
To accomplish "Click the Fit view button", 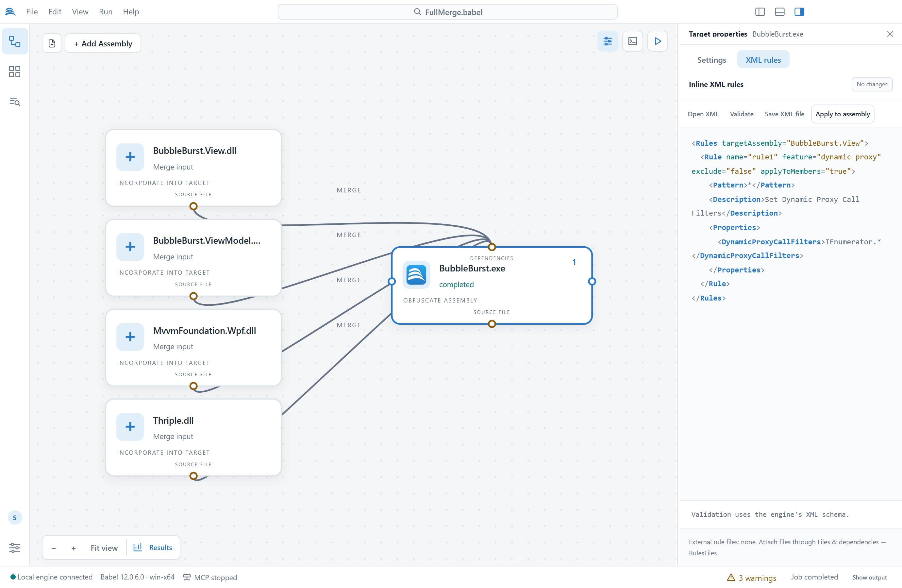I will point(104,548).
